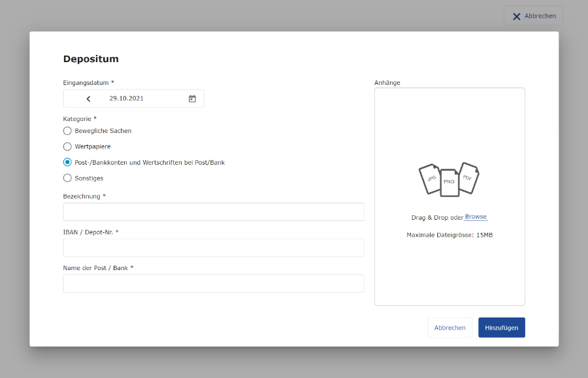Screen dimensions: 588x378
Task: Select the Bewegliche Sachen category
Action: [67, 131]
